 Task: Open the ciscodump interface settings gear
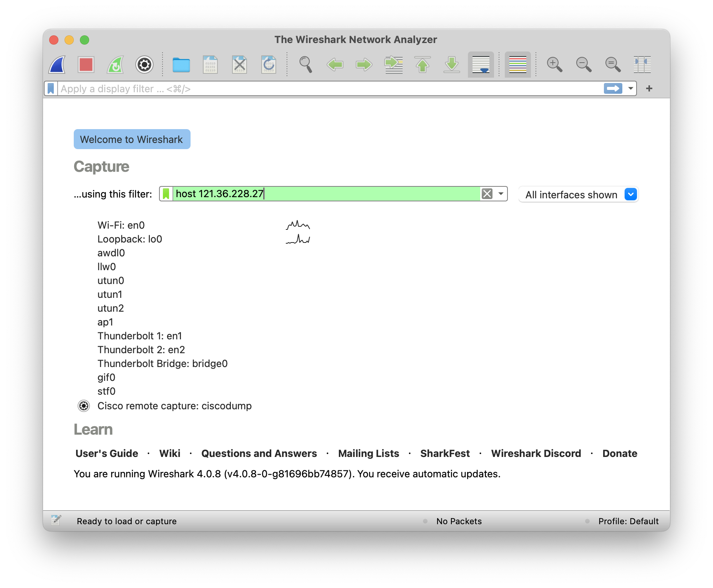(84, 406)
